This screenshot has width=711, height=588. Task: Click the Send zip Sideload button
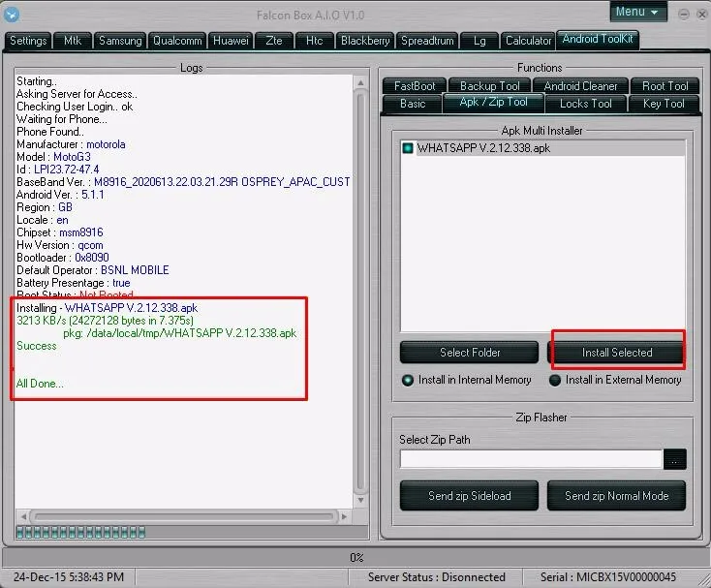click(469, 496)
